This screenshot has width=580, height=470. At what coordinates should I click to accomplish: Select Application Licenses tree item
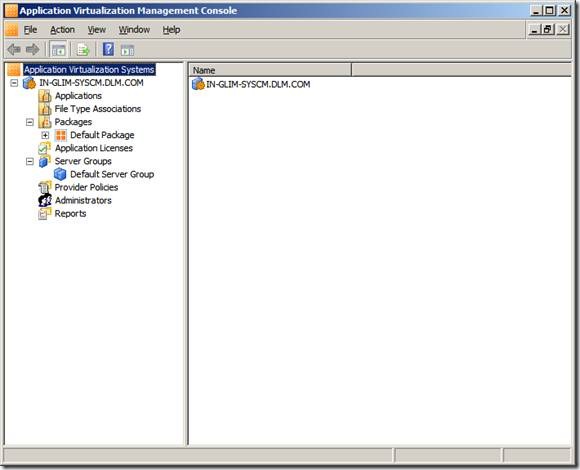[94, 148]
